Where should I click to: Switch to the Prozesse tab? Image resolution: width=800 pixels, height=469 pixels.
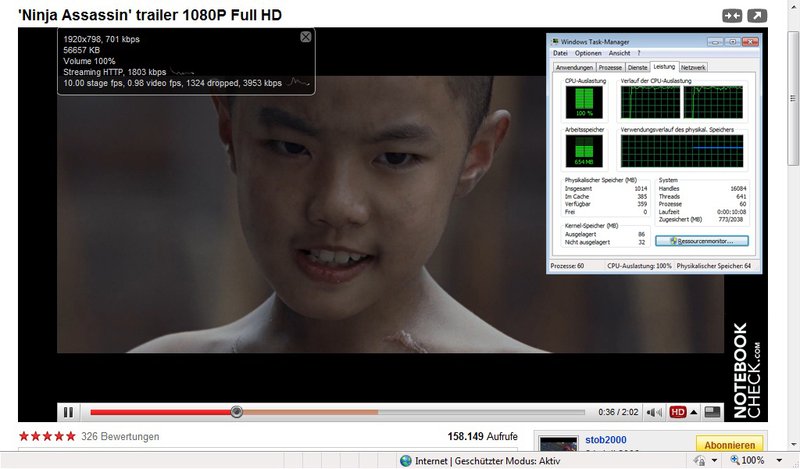pos(610,67)
